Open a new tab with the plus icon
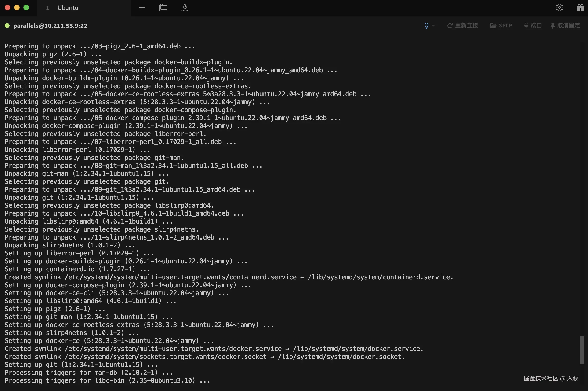The image size is (588, 391). click(x=142, y=7)
